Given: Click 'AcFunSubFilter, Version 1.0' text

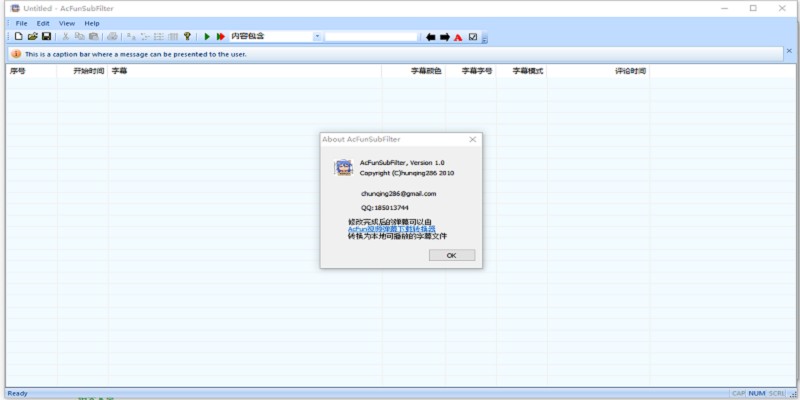Looking at the screenshot, I should (402, 163).
